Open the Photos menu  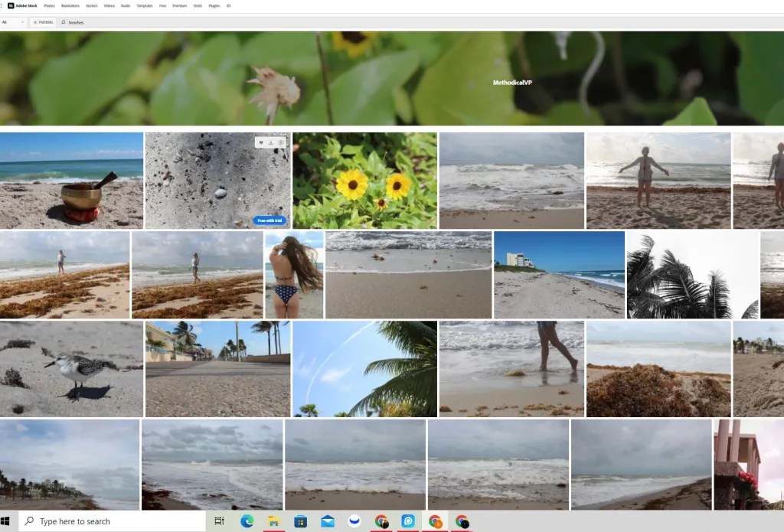50,5
